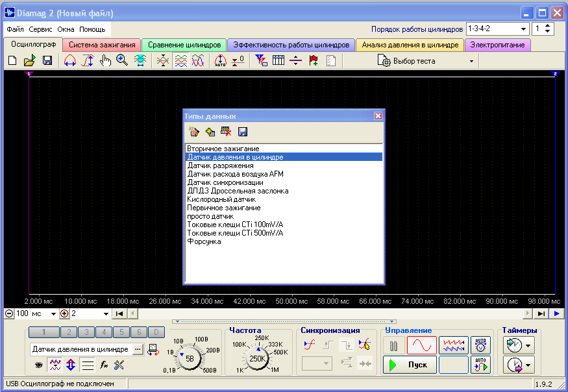Click the blue play arrow beside scrollbar
Screen dimensions: 568x392
(x=557, y=313)
